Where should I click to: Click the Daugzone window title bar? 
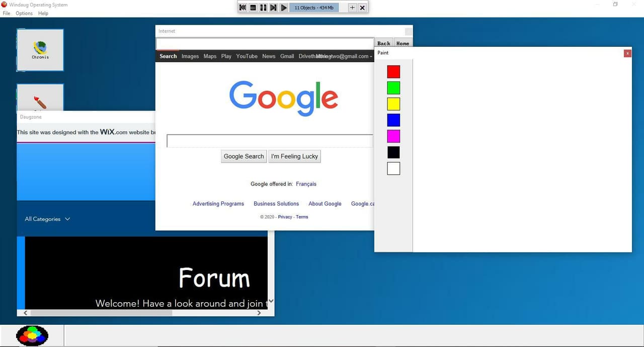click(x=86, y=117)
